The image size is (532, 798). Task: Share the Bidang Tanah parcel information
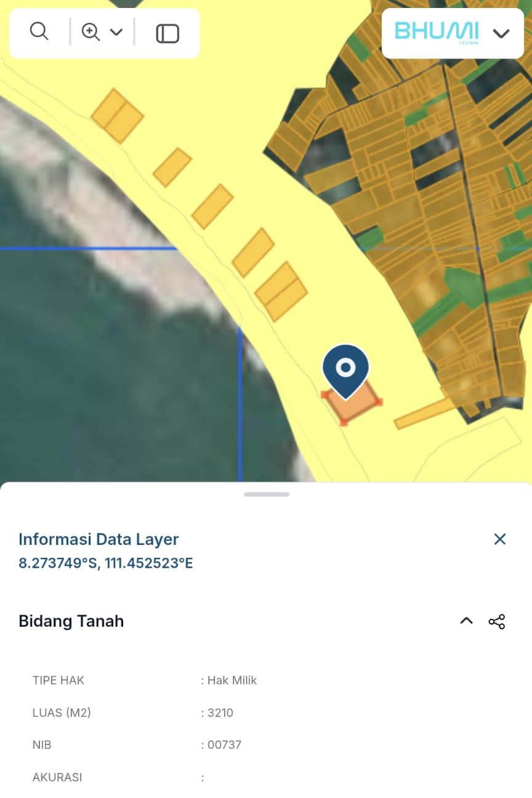(497, 621)
